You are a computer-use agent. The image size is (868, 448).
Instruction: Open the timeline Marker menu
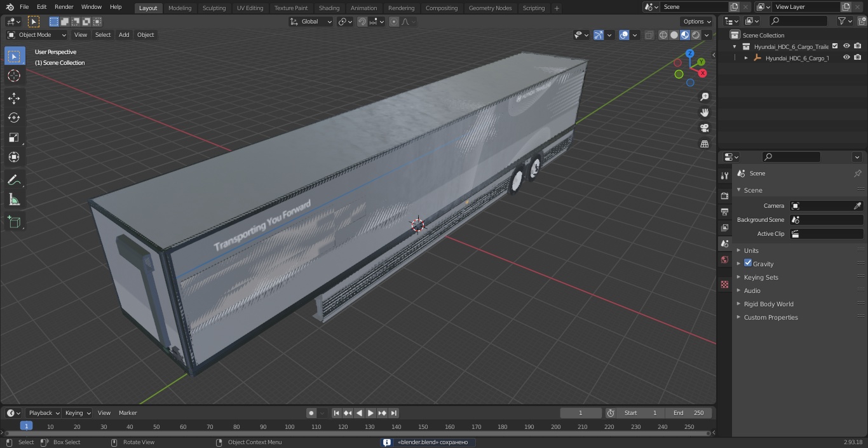click(x=128, y=413)
